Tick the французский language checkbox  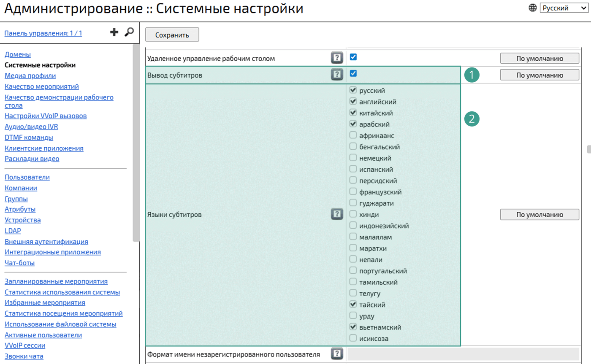(x=353, y=191)
